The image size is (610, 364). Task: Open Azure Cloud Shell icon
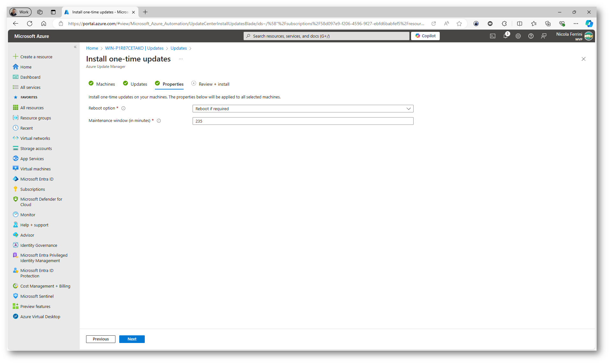pos(493,36)
